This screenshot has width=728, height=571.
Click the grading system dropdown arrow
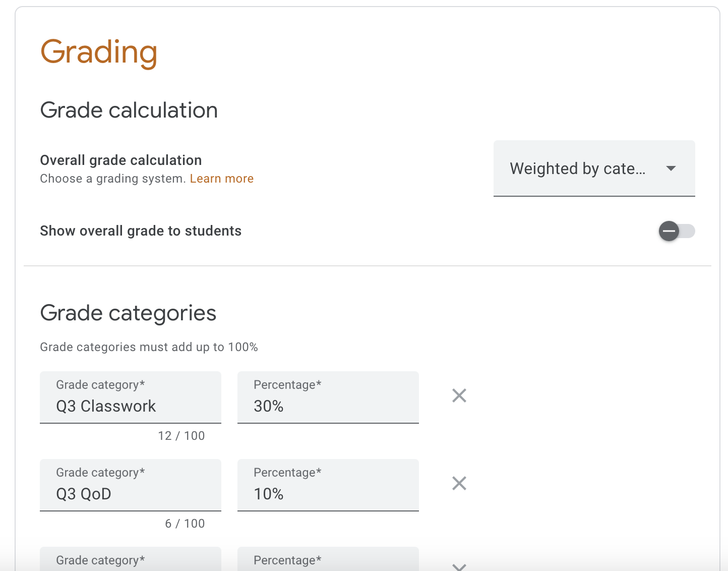(671, 168)
